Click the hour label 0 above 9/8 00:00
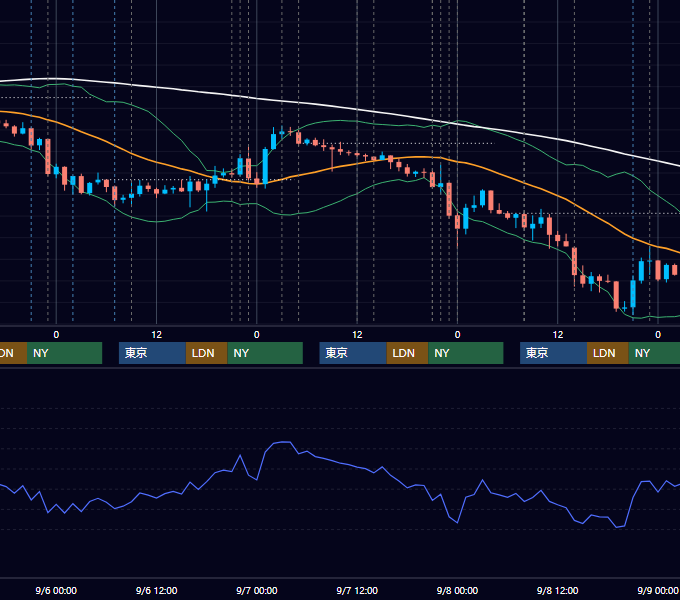 [x=457, y=335]
